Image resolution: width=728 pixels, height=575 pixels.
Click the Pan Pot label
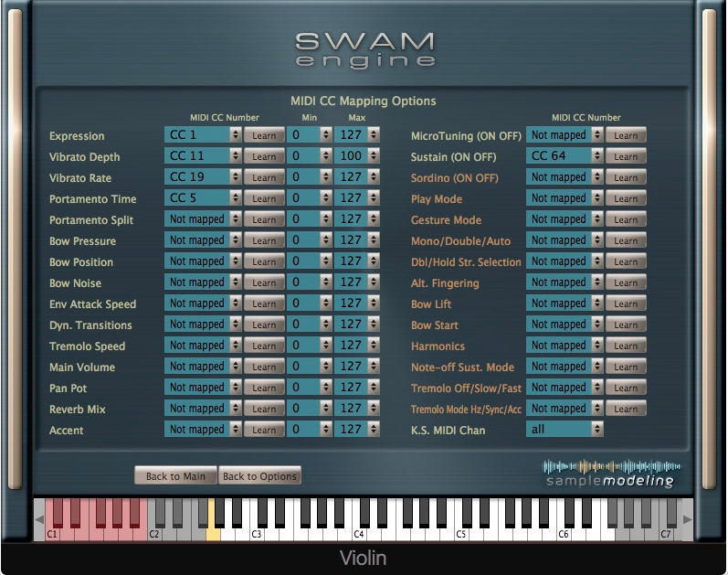[x=68, y=389]
